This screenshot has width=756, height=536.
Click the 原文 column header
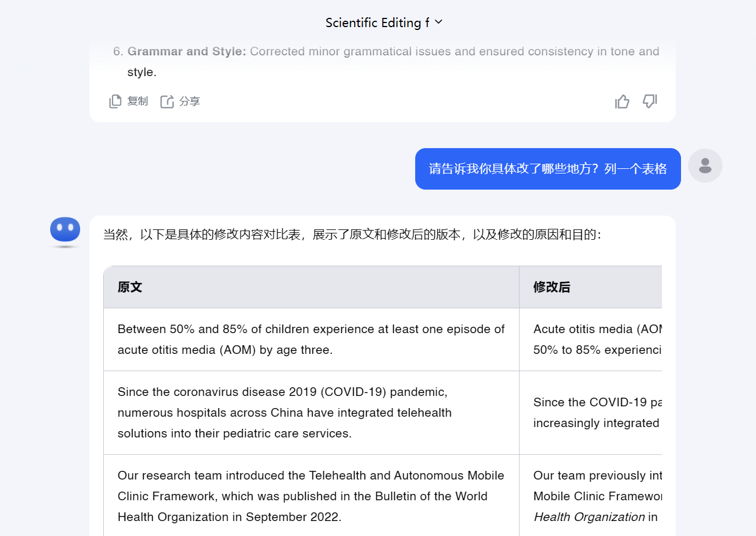point(130,287)
